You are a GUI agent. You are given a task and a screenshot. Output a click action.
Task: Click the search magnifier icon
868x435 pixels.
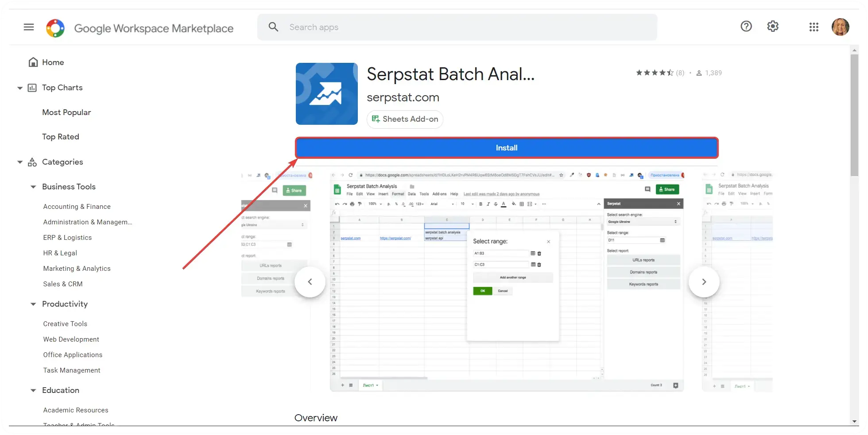(274, 27)
